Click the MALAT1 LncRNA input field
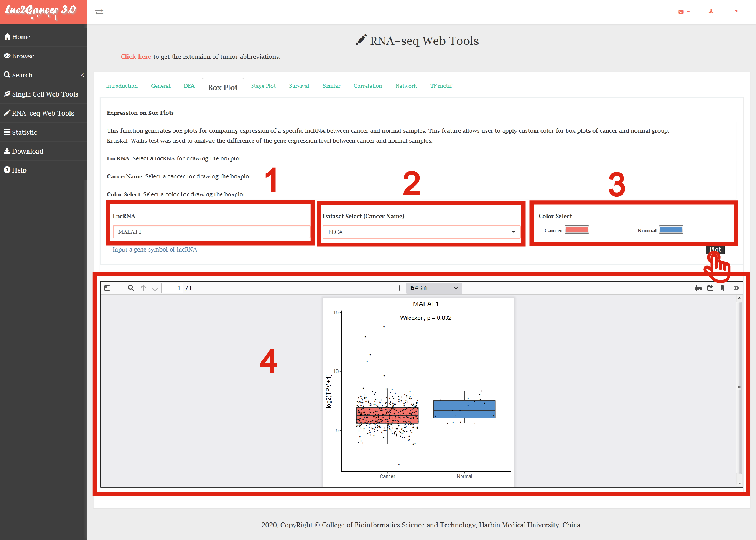 pos(212,231)
